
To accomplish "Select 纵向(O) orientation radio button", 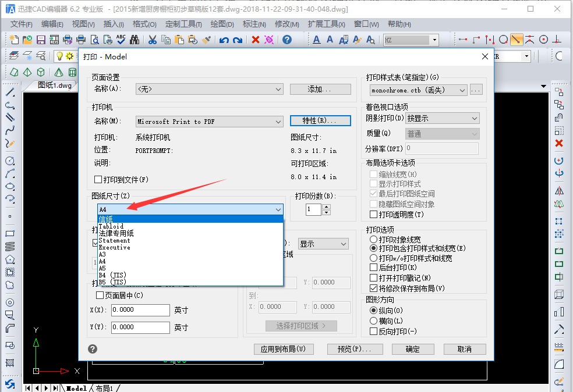I will coord(373,310).
